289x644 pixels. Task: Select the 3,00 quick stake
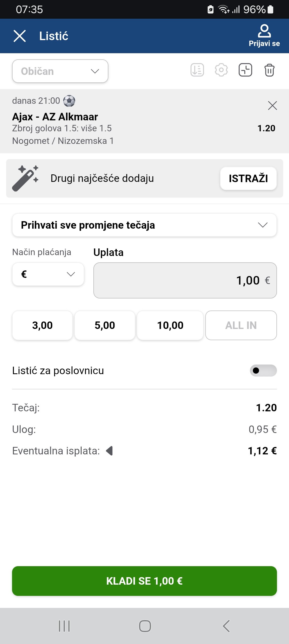point(42,325)
